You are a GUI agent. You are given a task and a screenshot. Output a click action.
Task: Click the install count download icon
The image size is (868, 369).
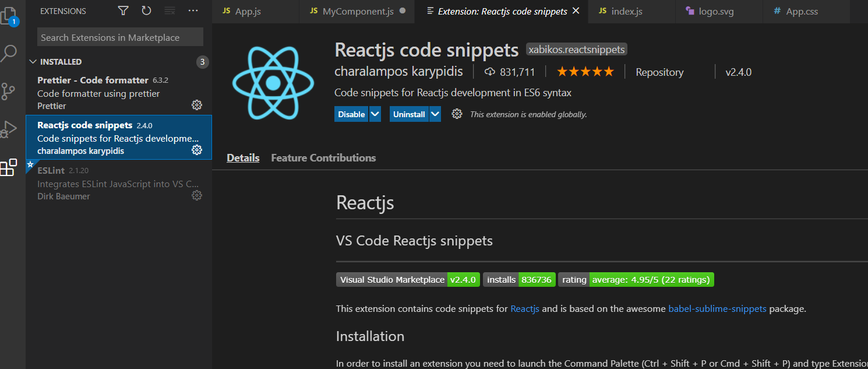(490, 72)
